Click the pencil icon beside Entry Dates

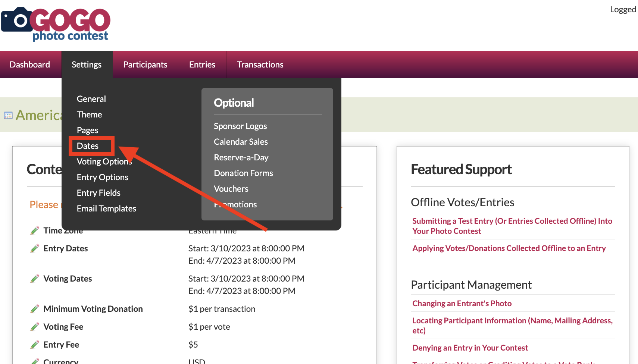(x=35, y=248)
